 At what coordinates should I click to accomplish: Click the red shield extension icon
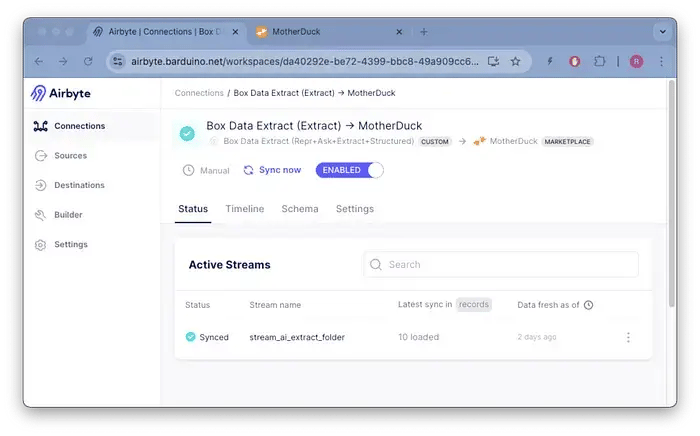pyautogui.click(x=575, y=61)
